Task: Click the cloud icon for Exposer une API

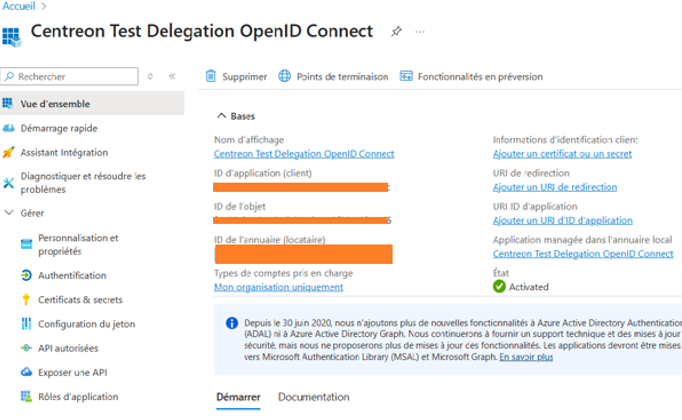Action: (27, 372)
